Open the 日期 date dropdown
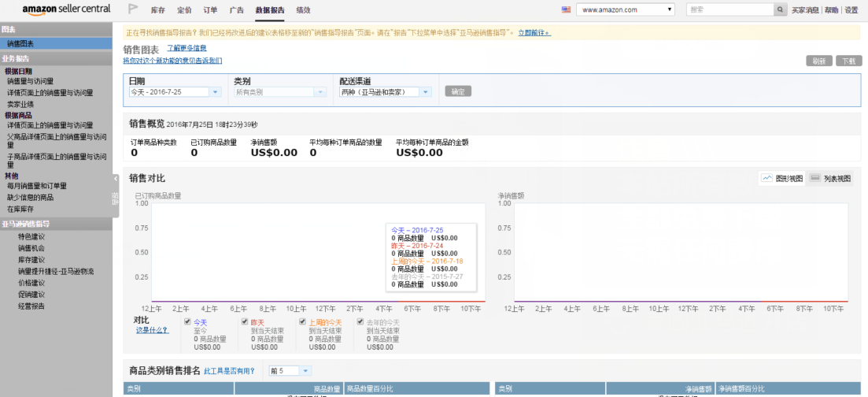The height and width of the screenshot is (397, 868). (175, 92)
